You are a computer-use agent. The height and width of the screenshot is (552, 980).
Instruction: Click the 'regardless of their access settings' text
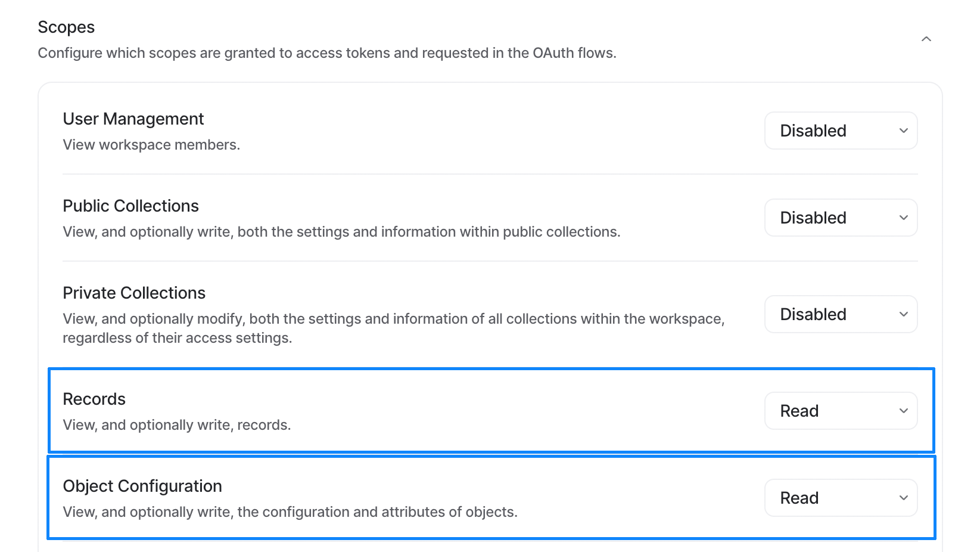[x=178, y=338]
